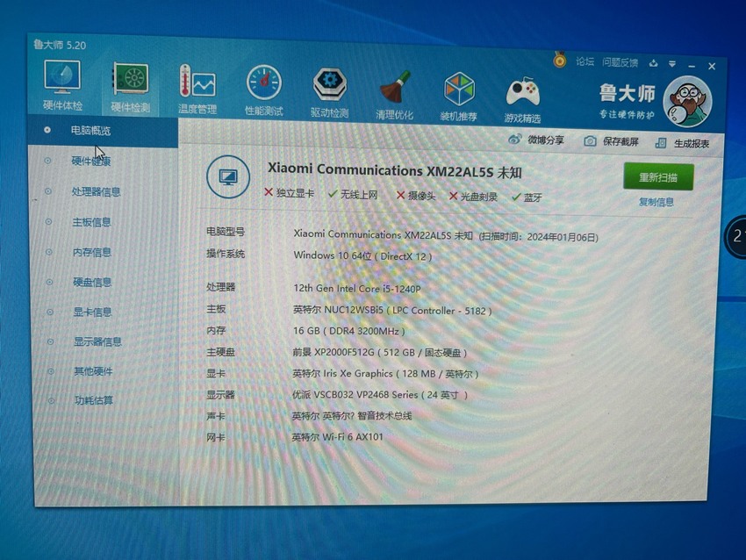Launch the 性能测试 performance benchmark

coord(264,91)
